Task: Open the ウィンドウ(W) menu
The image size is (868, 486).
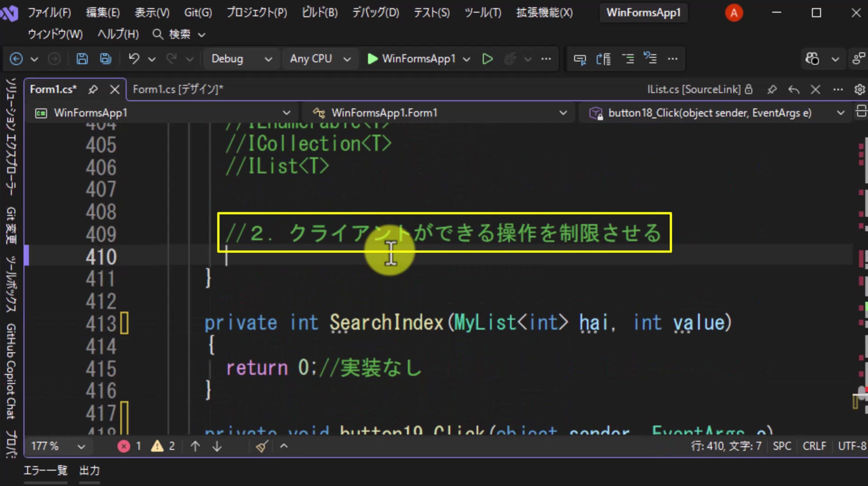Action: [x=55, y=34]
